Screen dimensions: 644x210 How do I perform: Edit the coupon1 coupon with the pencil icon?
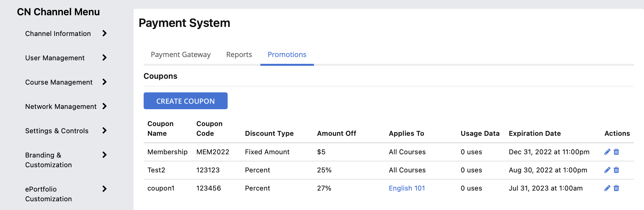(607, 188)
